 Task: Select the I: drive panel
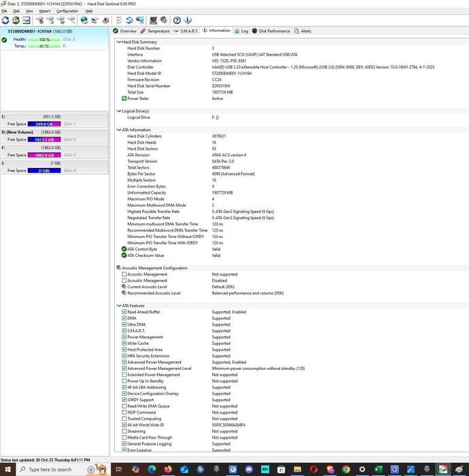54,167
